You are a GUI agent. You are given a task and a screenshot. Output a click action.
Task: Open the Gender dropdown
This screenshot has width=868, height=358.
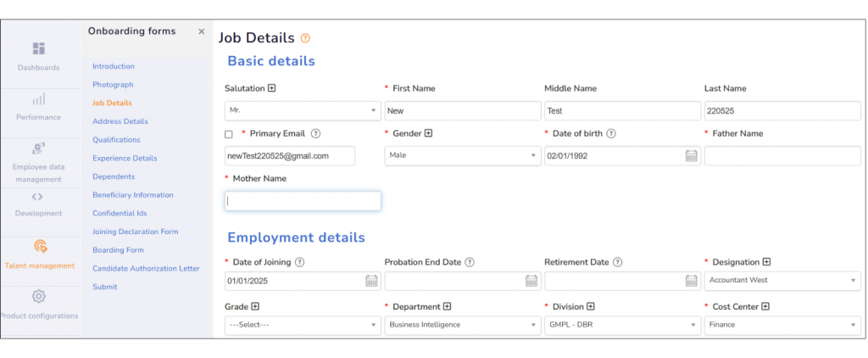point(463,156)
